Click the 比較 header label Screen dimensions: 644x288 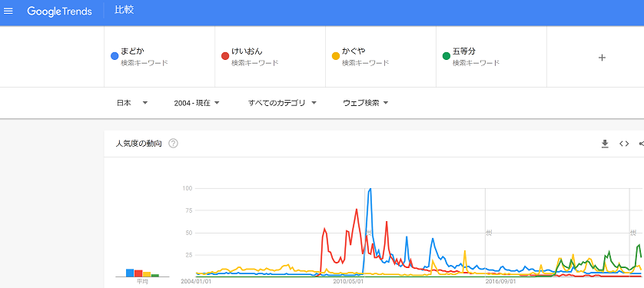124,11
